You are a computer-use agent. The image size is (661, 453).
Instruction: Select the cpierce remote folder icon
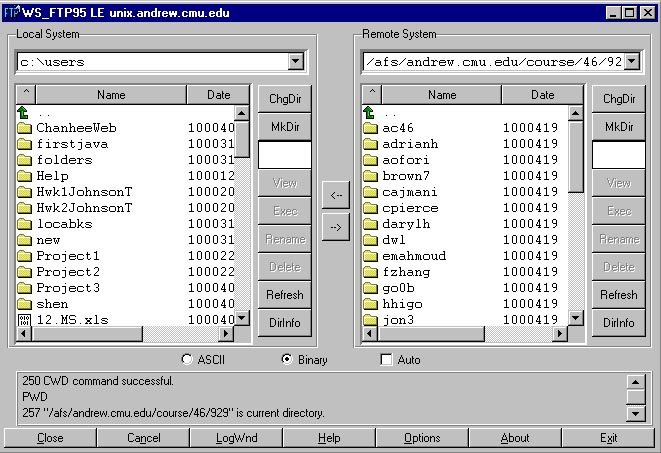click(x=370, y=208)
